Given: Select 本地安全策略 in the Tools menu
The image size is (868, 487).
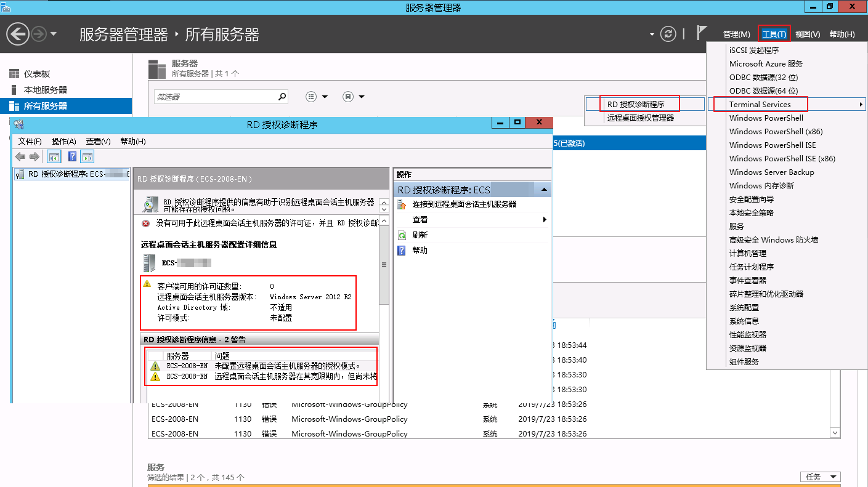Looking at the screenshot, I should pos(752,213).
